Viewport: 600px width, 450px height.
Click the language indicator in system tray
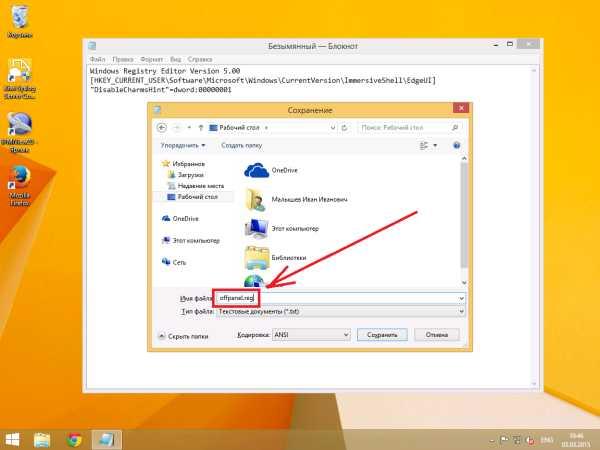click(545, 440)
